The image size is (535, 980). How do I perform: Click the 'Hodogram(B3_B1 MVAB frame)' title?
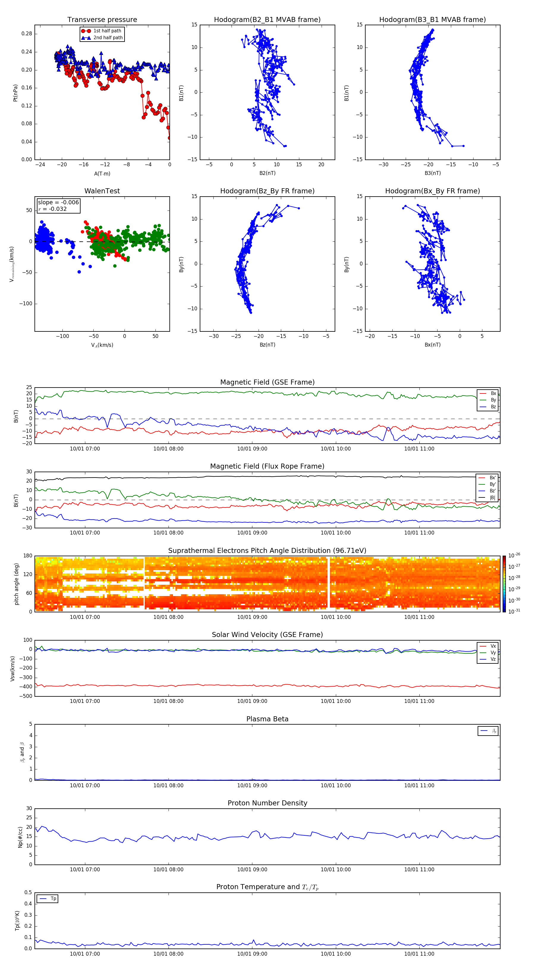[x=432, y=19]
